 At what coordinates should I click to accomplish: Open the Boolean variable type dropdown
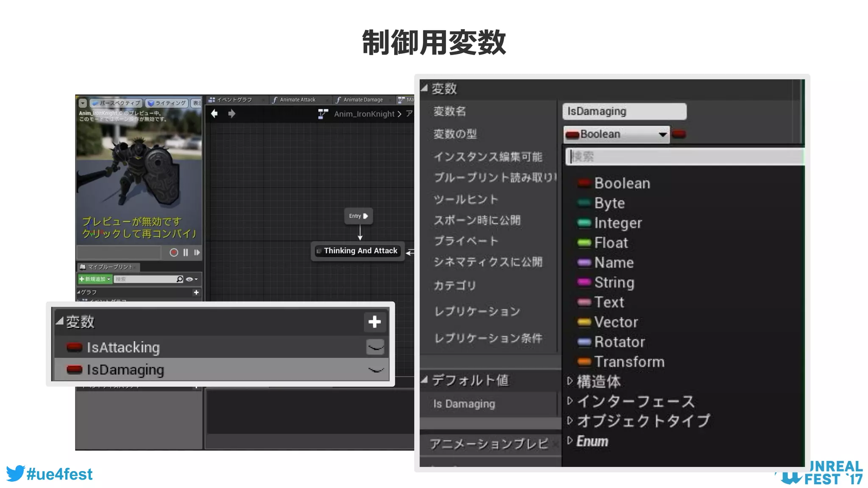(616, 134)
